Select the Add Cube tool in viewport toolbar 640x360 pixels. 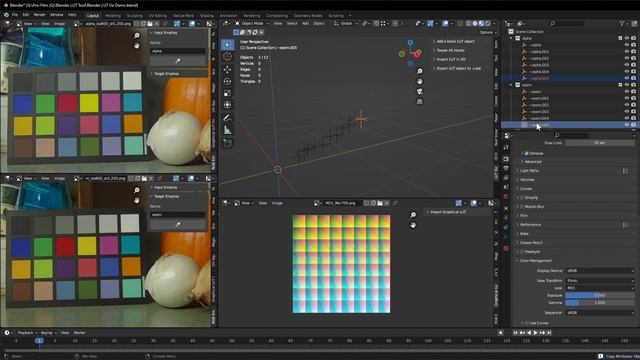tap(227, 143)
